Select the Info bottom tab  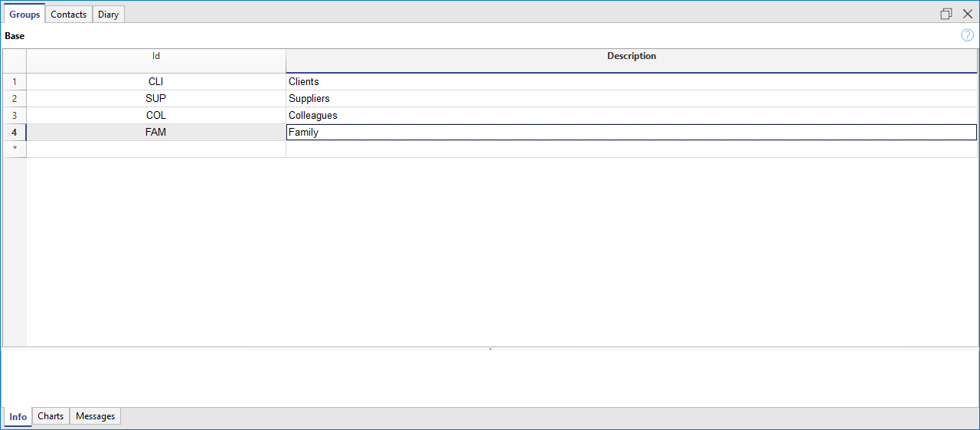click(x=18, y=417)
